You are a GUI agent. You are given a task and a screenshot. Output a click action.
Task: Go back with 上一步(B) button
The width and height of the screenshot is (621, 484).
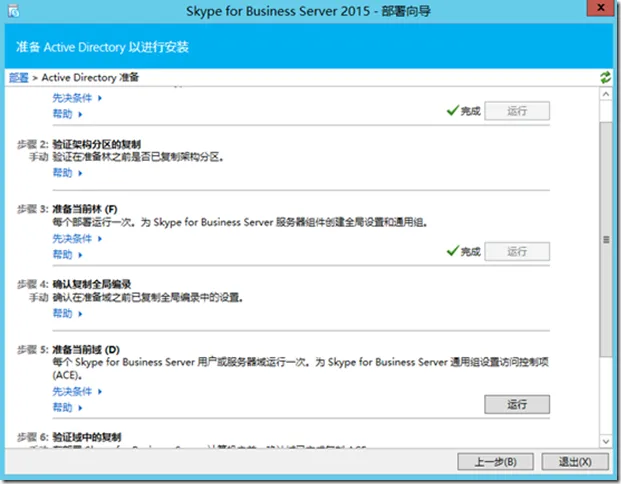coord(495,462)
